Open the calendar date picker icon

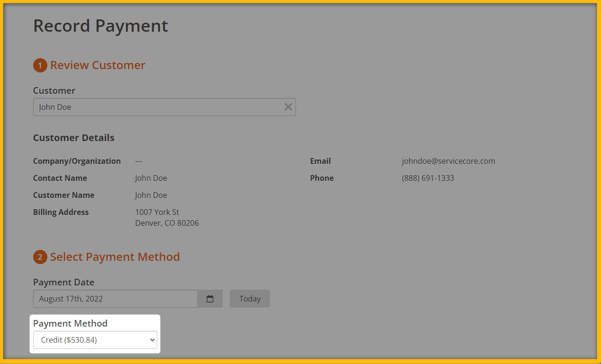(210, 299)
